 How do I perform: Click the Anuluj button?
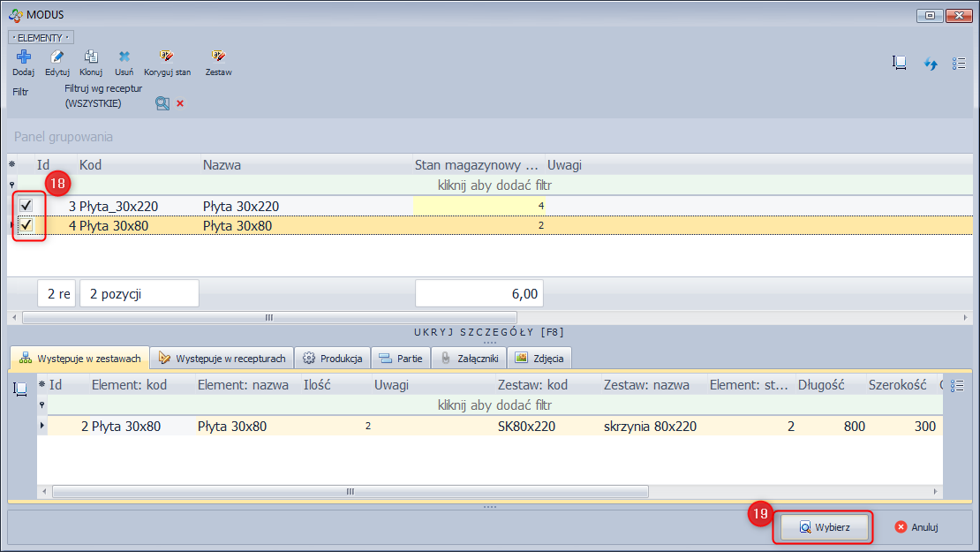coord(916,527)
